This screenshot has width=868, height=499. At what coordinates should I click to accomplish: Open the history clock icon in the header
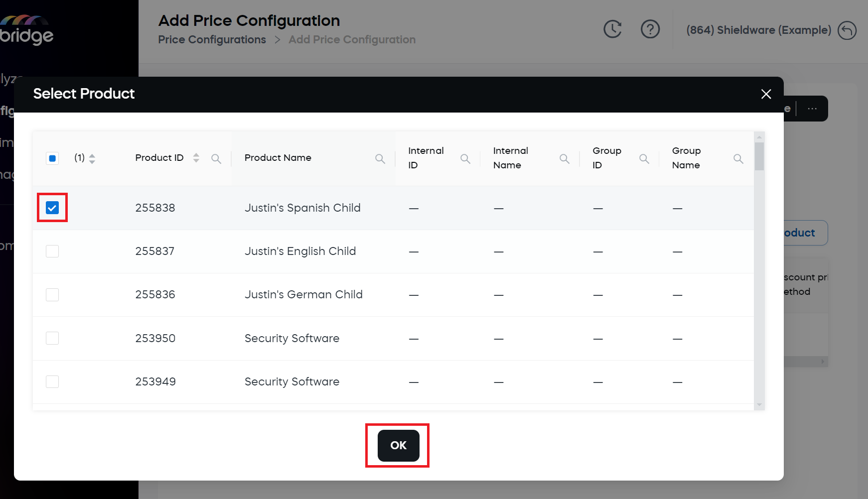click(612, 29)
